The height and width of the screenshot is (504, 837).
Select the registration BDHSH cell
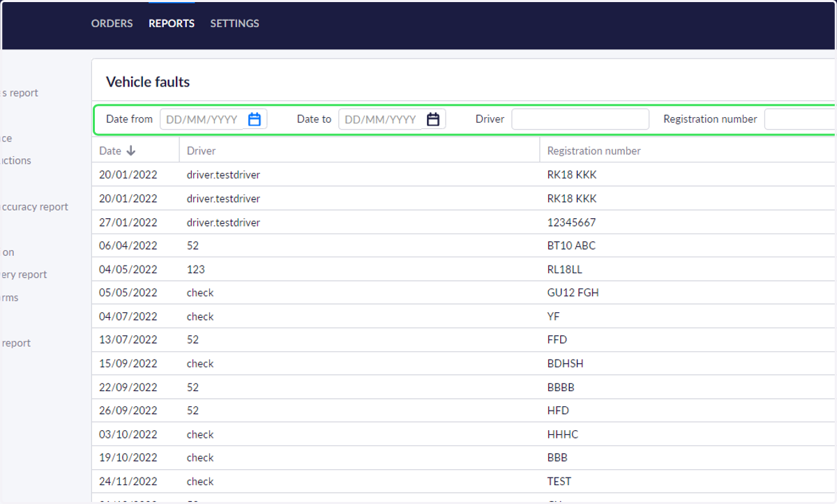(565, 363)
